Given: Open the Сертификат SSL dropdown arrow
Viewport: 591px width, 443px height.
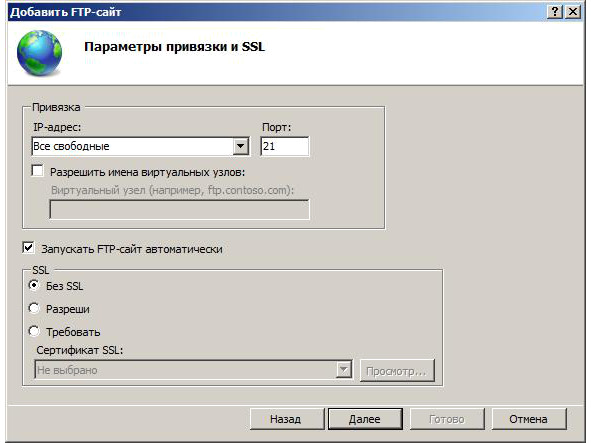Looking at the screenshot, I should point(344,370).
